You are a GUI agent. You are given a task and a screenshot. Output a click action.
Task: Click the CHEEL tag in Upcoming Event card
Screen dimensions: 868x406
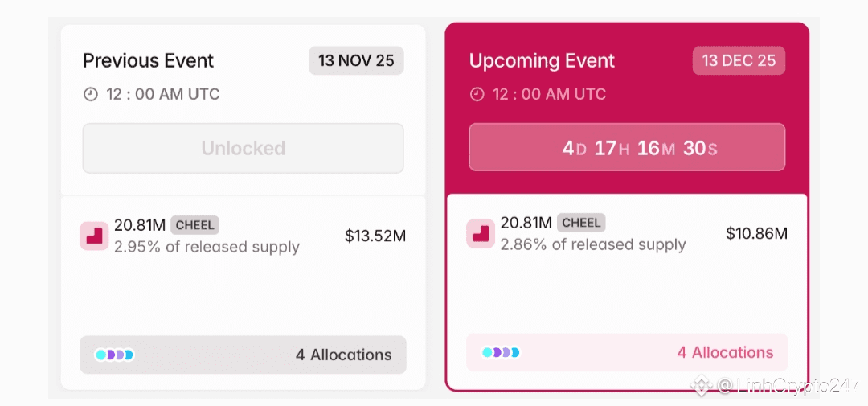[581, 223]
